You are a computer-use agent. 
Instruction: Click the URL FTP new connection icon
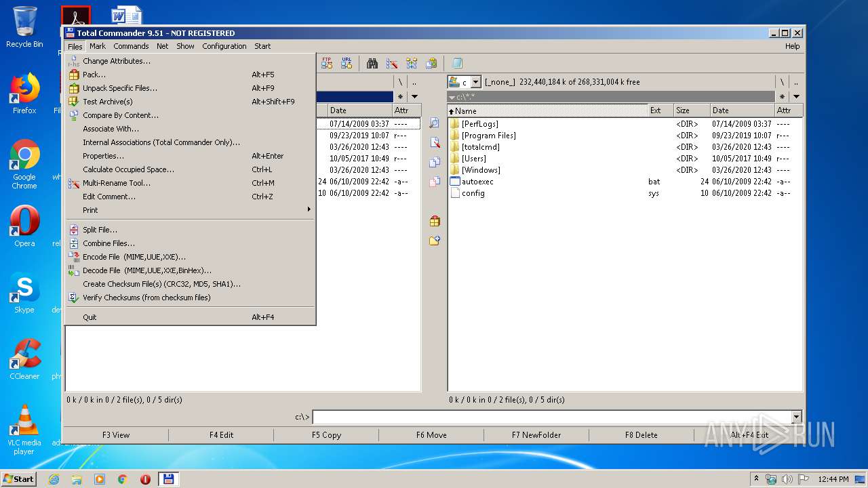[347, 63]
